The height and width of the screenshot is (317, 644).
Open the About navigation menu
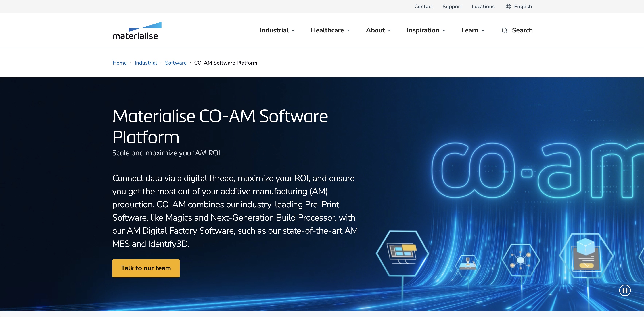379,30
